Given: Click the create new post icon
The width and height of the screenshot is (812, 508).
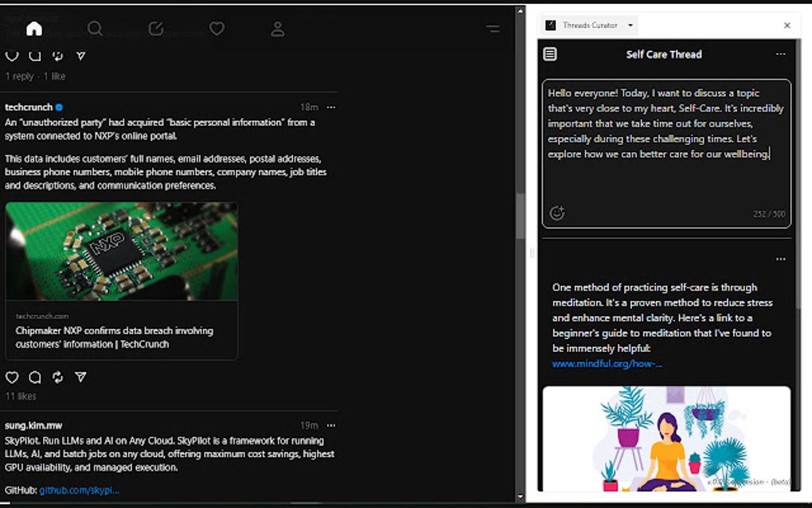Looking at the screenshot, I should [155, 29].
